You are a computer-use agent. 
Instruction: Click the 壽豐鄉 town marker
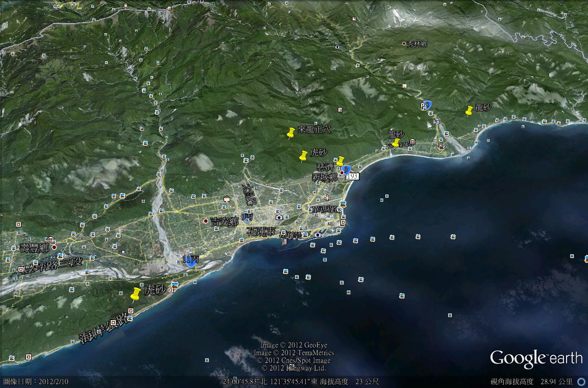54,247
